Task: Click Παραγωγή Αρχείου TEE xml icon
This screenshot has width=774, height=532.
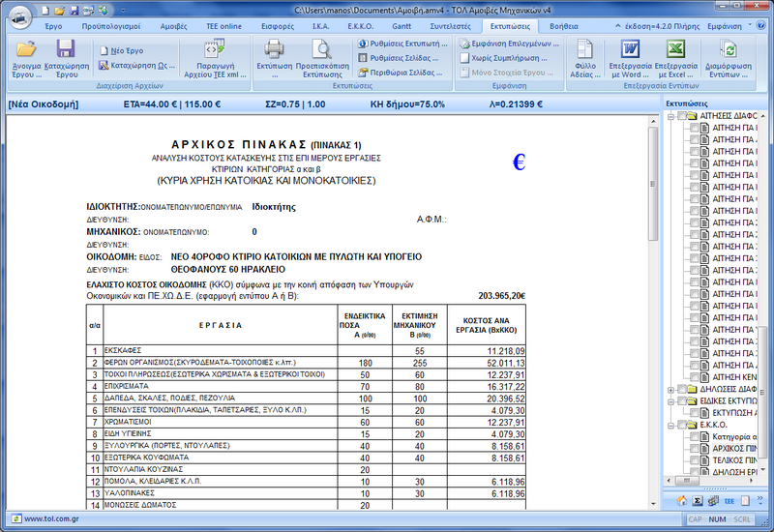Action: 215,49
